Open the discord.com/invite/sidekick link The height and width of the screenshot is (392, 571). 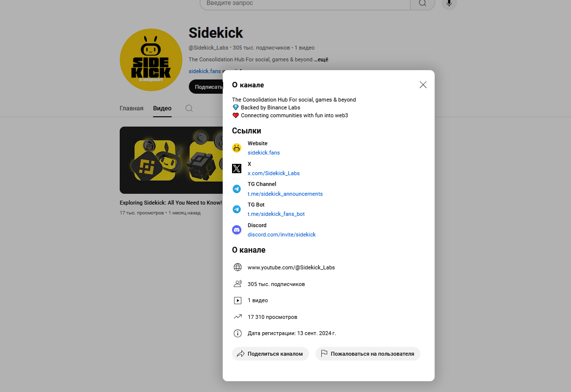(282, 235)
